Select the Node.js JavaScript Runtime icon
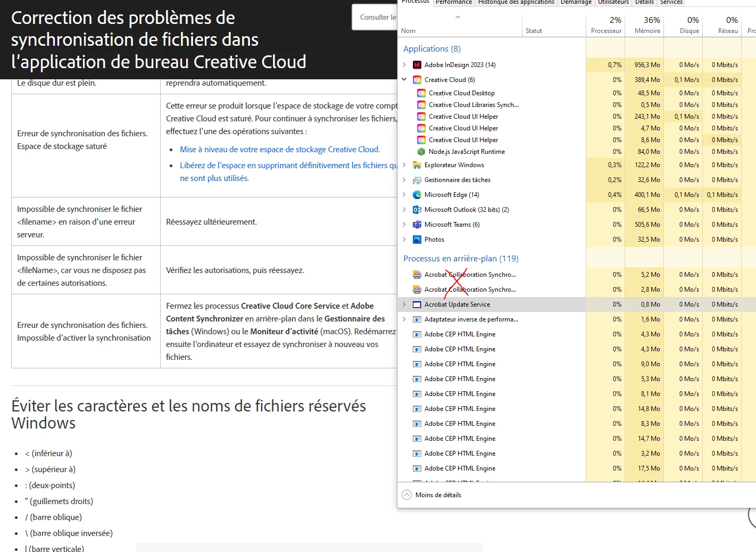Screen dimensions: 756x552 pyautogui.click(x=421, y=152)
